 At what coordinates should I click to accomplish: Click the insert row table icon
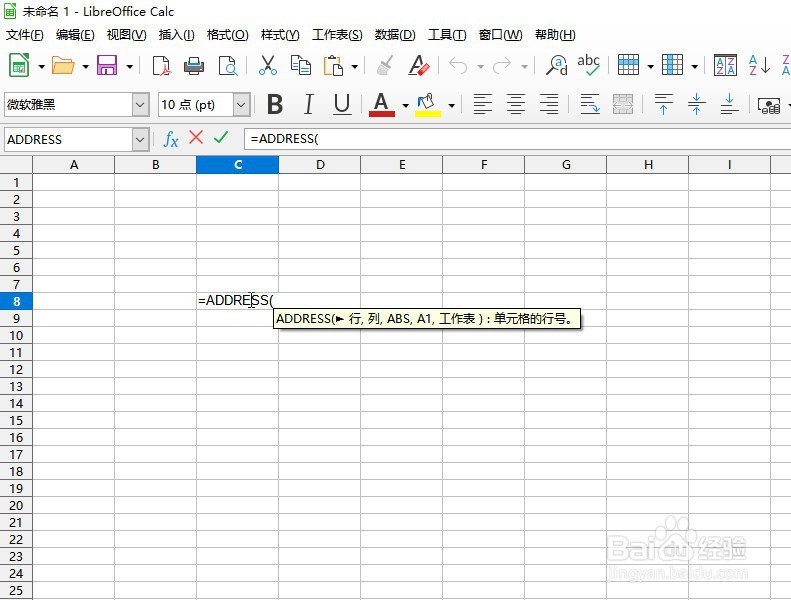click(628, 65)
